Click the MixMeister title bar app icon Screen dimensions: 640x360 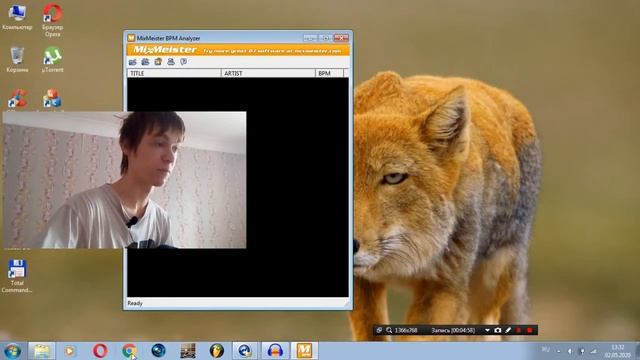[x=131, y=38]
